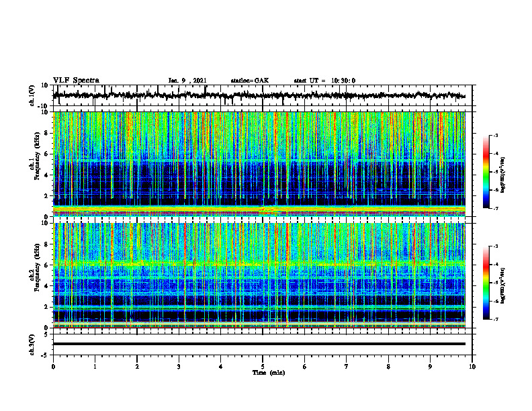Click the "Time (min)" axis label
The image size is (532, 411).
click(x=269, y=373)
